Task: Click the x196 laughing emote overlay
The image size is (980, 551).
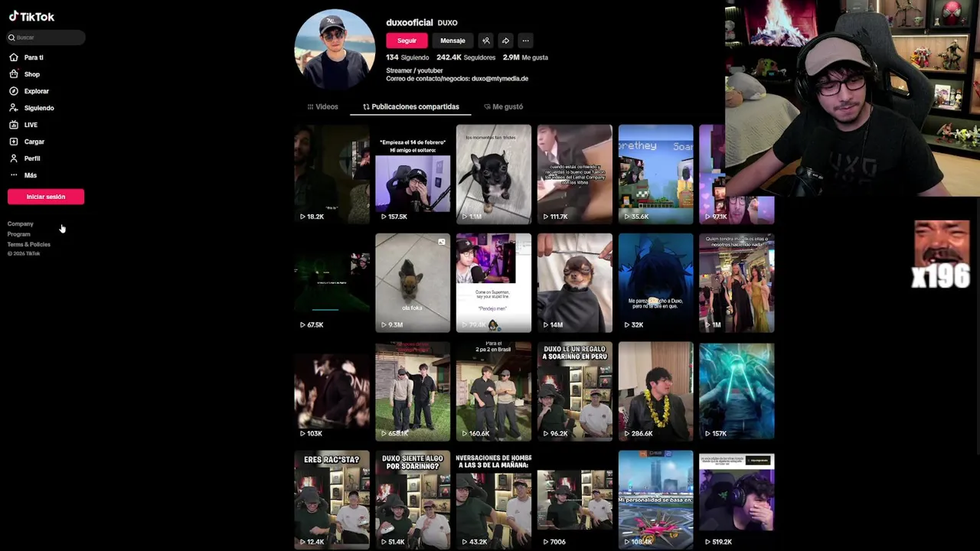Action: click(941, 255)
